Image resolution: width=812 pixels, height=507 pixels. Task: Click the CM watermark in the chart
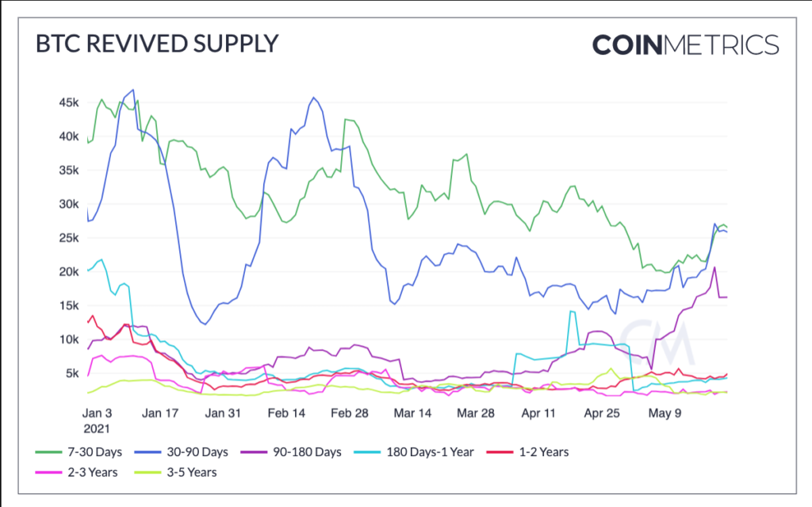click(656, 342)
